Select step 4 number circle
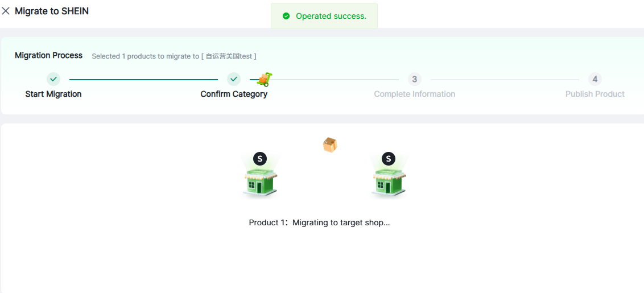 595,79
